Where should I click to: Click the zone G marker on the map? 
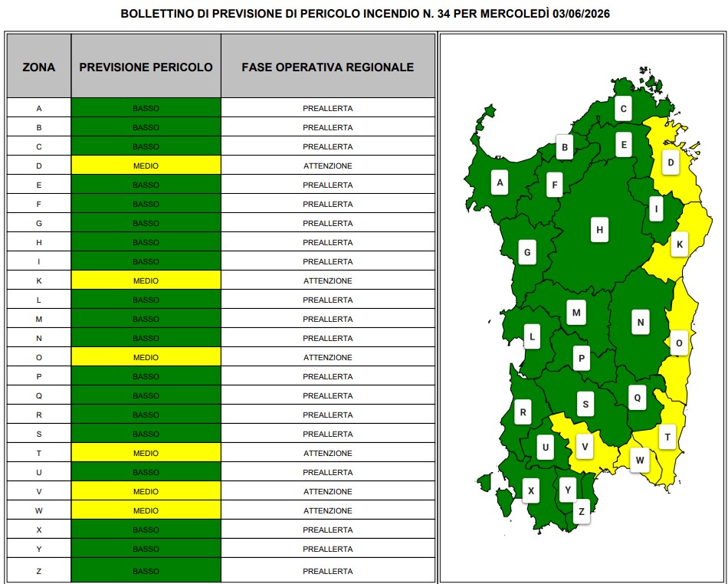527,253
